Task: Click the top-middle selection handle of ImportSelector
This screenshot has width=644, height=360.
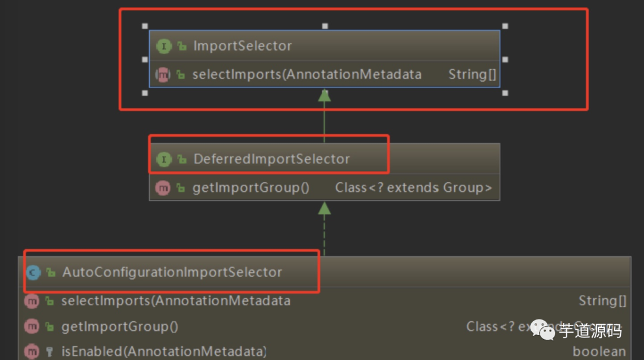Action: 325,26
